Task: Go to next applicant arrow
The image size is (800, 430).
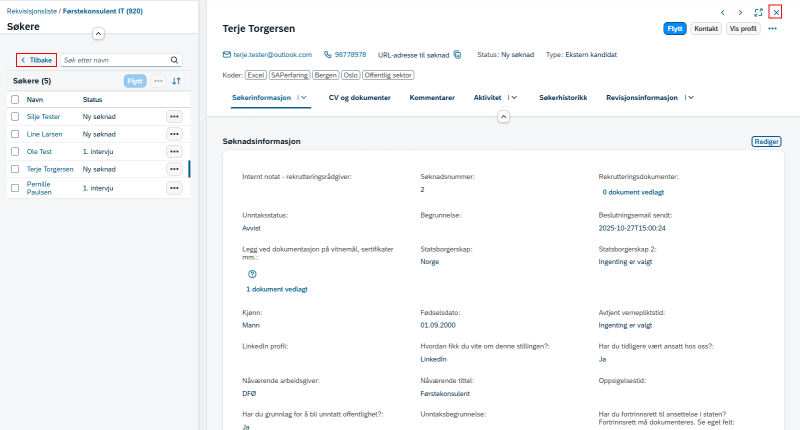Action: [740, 12]
